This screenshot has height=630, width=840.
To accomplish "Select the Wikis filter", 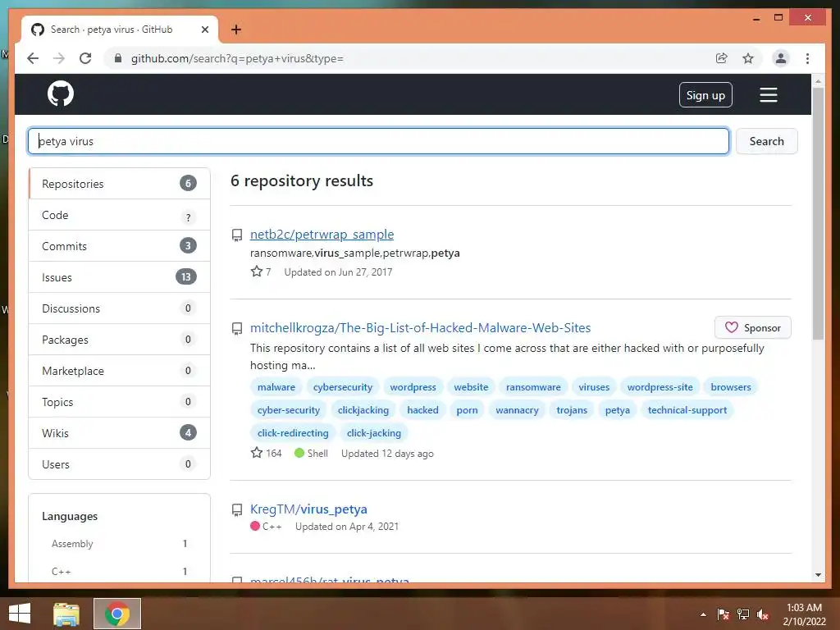I will (x=119, y=432).
